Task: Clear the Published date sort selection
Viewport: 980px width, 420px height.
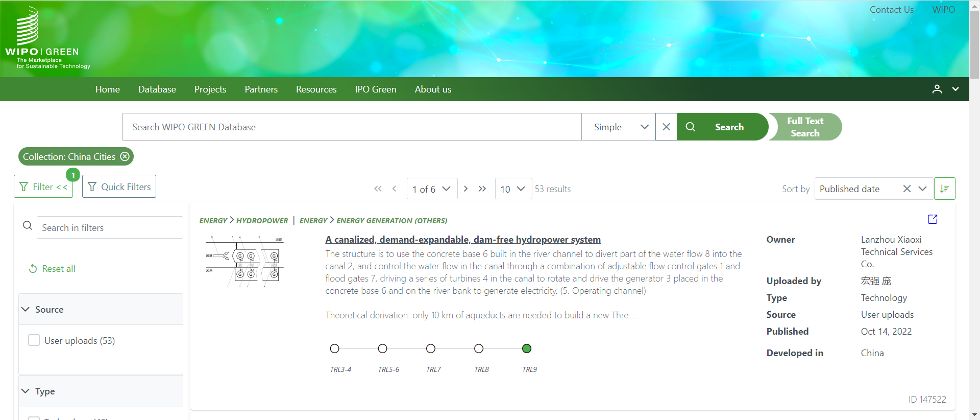Action: [x=906, y=189]
